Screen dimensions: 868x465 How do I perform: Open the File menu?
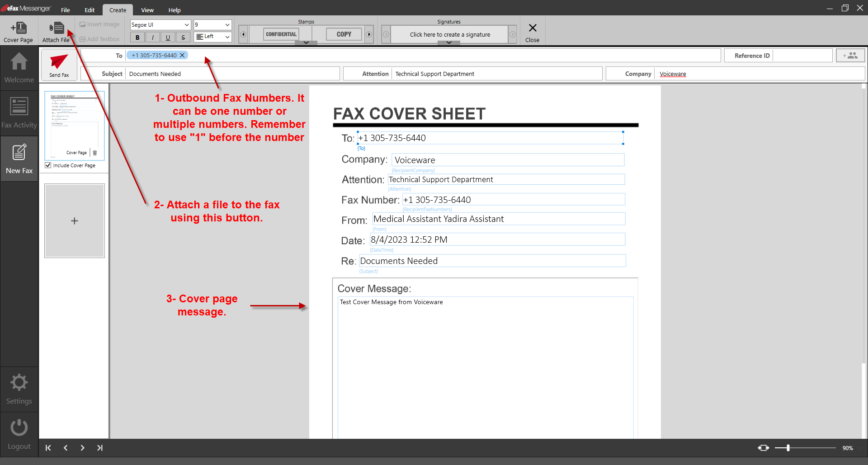pyautogui.click(x=66, y=10)
